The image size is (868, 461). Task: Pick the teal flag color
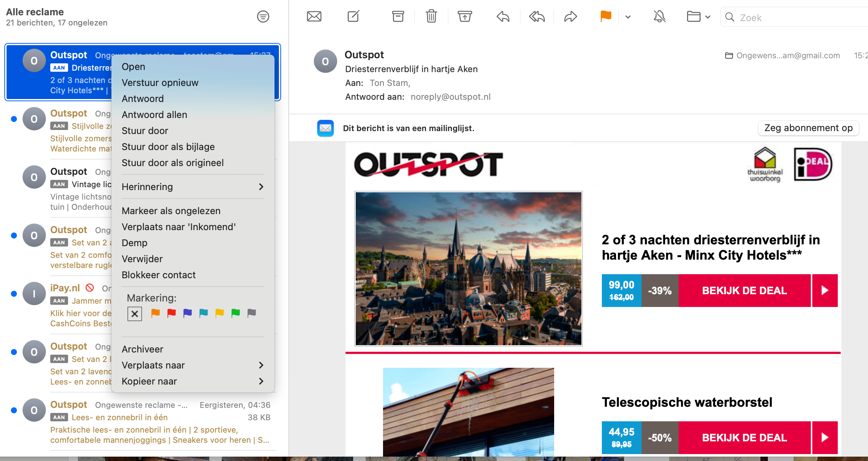[204, 313]
